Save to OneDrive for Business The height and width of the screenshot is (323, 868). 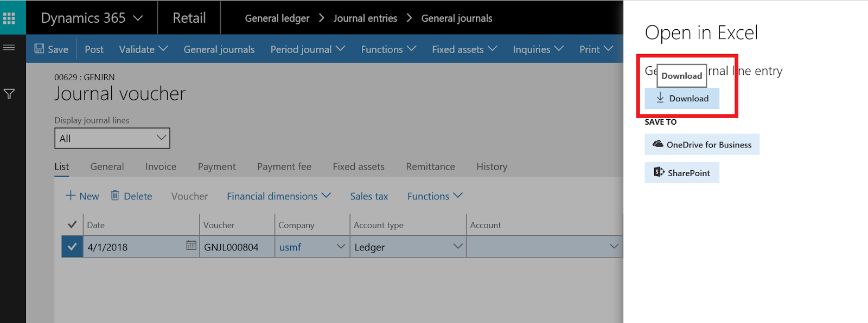point(702,145)
